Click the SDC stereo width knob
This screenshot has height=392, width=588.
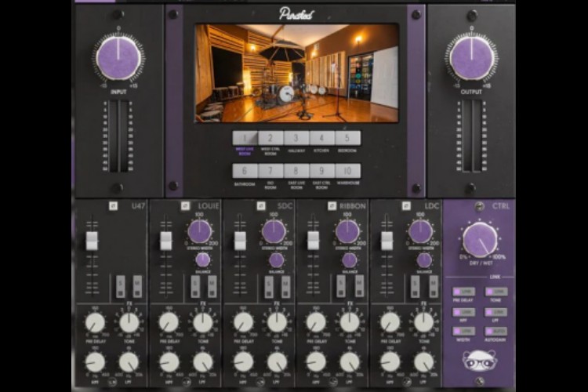274,231
